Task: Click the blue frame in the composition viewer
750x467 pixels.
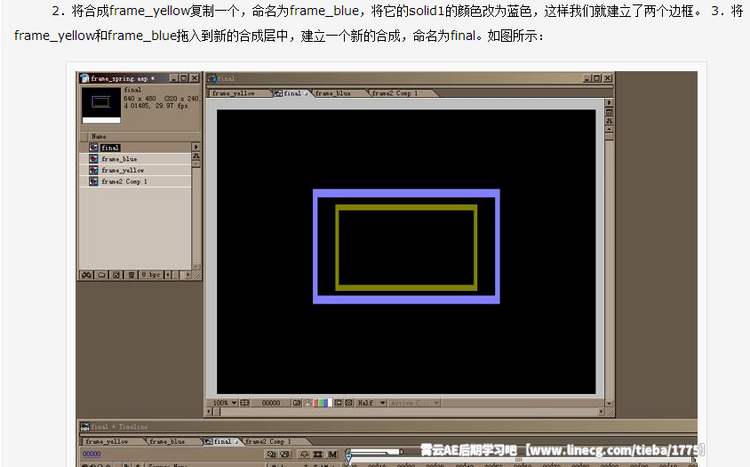Action: 406,193
